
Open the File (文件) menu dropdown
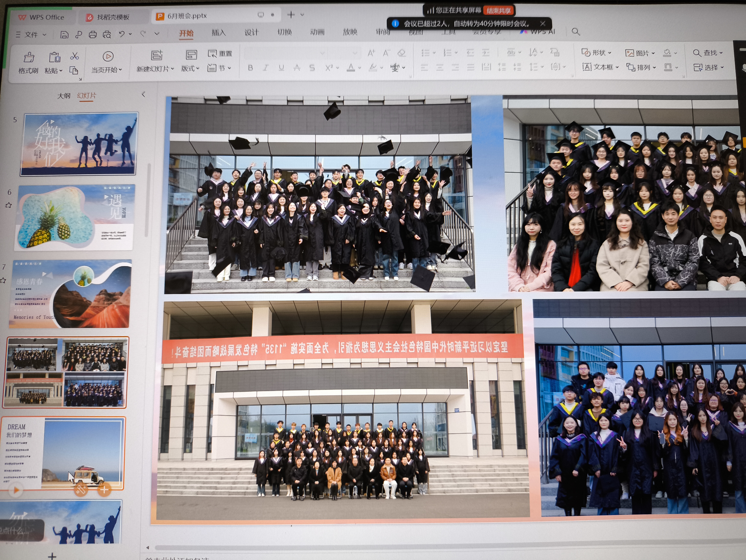point(31,34)
